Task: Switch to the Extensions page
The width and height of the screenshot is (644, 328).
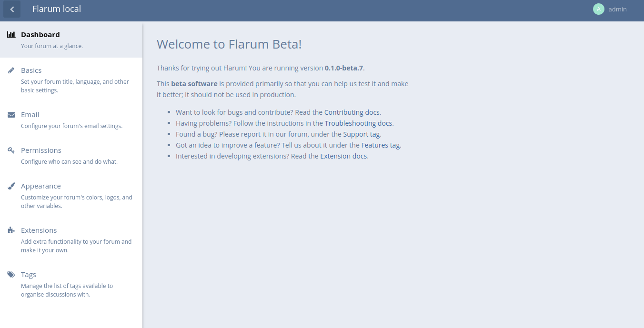Action: pyautogui.click(x=71, y=240)
